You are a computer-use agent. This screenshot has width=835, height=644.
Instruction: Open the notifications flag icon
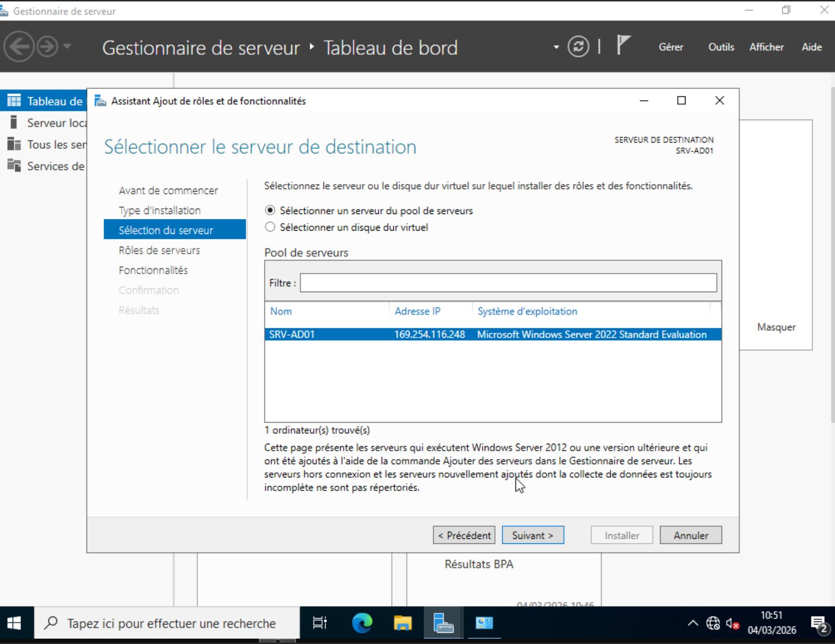(623, 45)
